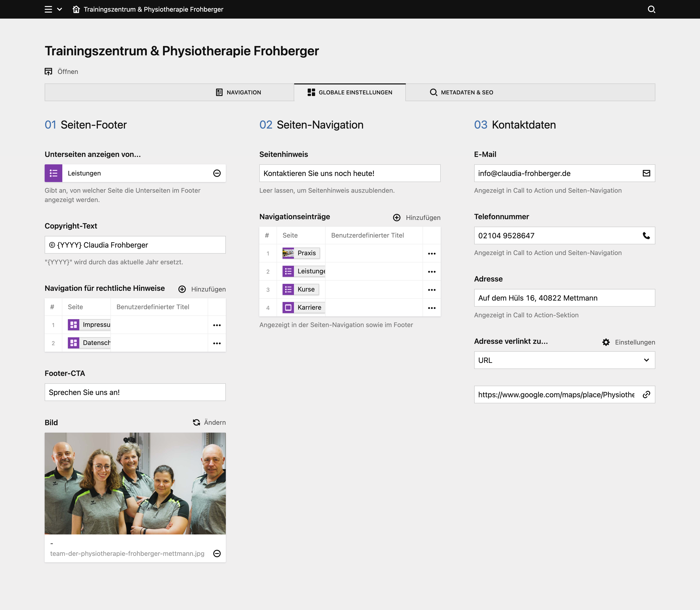Remove the Leistungen page via the minus icon

pyautogui.click(x=217, y=173)
